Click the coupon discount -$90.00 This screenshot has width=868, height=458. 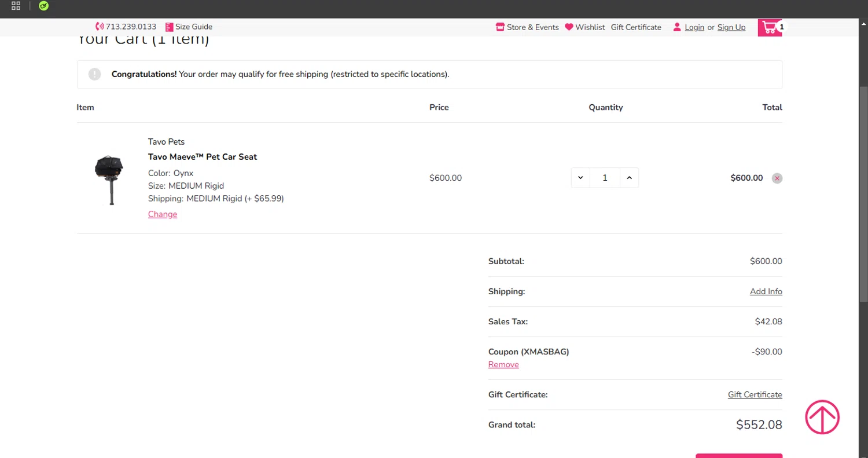[767, 351]
